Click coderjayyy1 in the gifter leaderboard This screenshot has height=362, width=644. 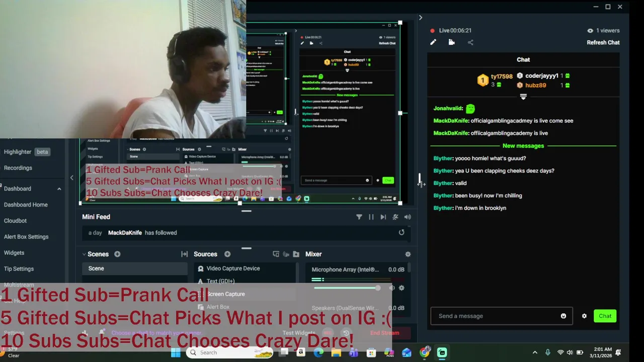click(x=541, y=76)
